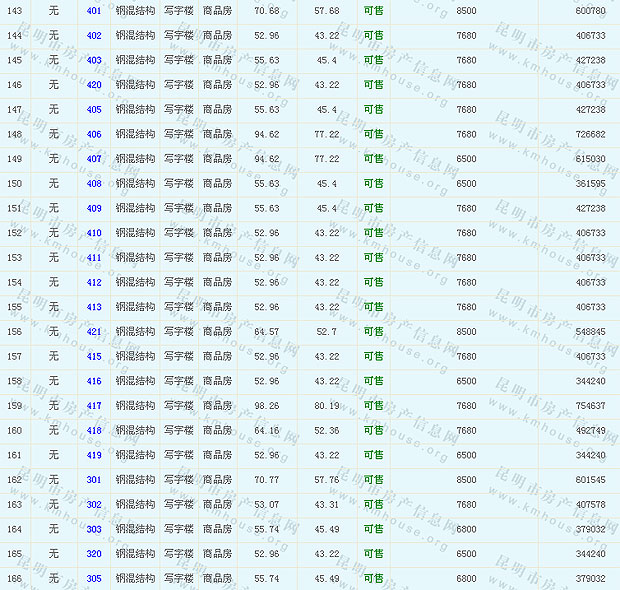Image resolution: width=620 pixels, height=590 pixels.
Task: Open room 421 link
Action: 94,332
